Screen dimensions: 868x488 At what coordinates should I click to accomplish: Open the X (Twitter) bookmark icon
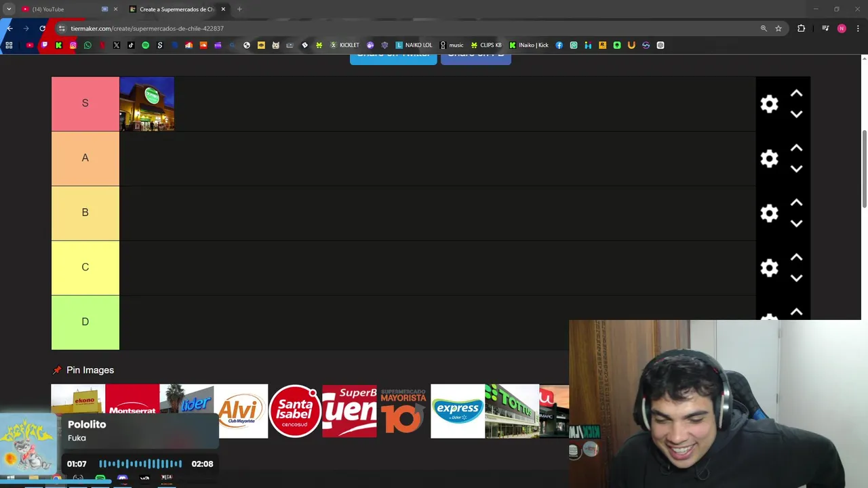117,45
